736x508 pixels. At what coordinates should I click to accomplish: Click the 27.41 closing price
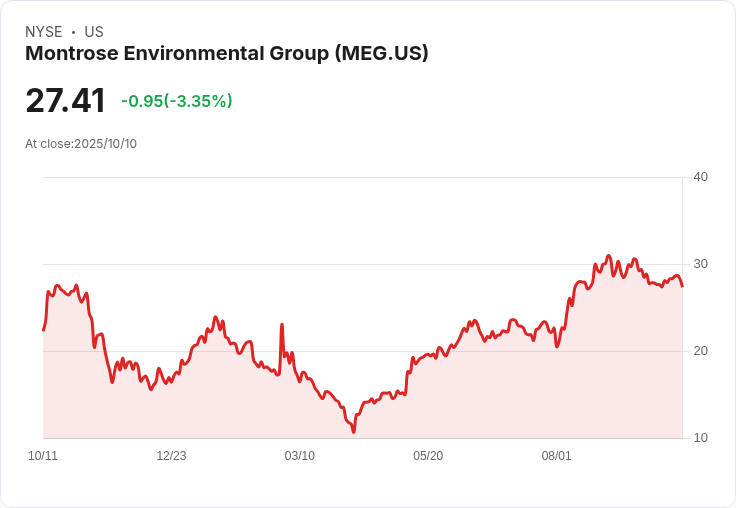(65, 101)
